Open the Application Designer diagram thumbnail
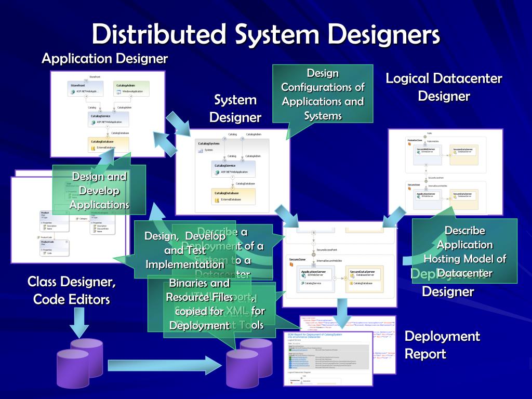Image resolution: width=532 pixels, height=399 pixels. (x=108, y=114)
